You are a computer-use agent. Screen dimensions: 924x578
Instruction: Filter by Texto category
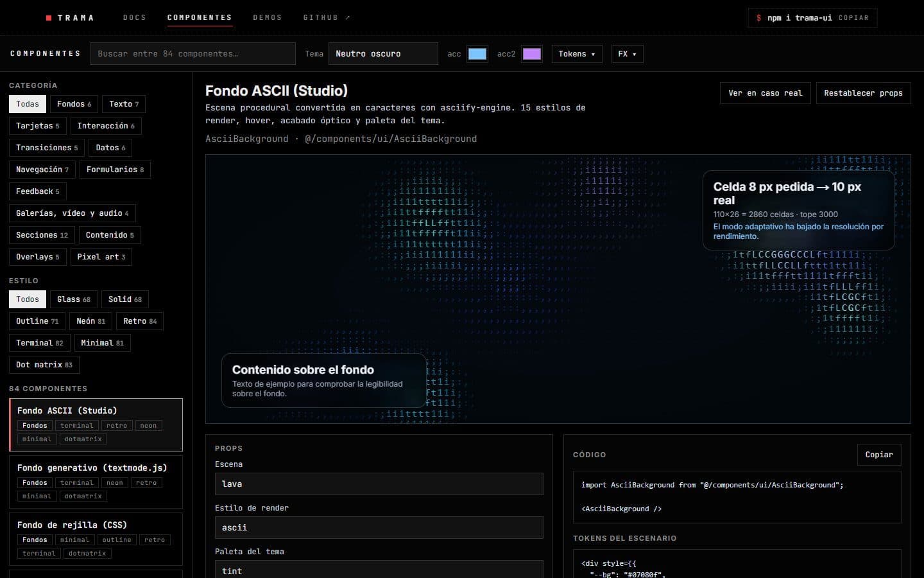pyautogui.click(x=124, y=104)
